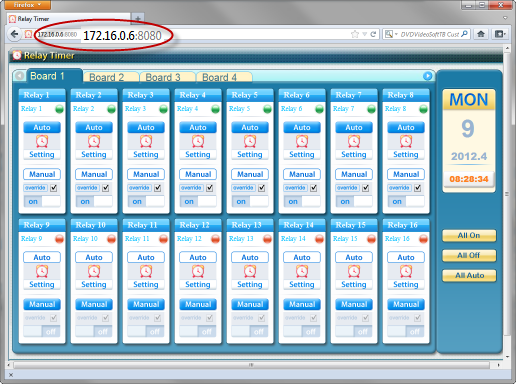Click the horizontal scrollbar at page bottom
This screenshot has width=516, height=384.
click(x=251, y=365)
